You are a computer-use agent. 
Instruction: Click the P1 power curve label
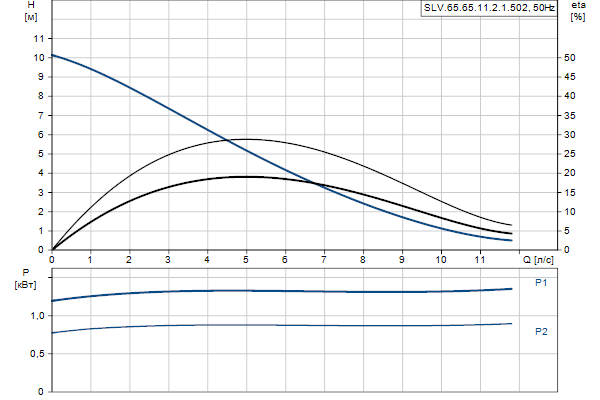tap(541, 283)
